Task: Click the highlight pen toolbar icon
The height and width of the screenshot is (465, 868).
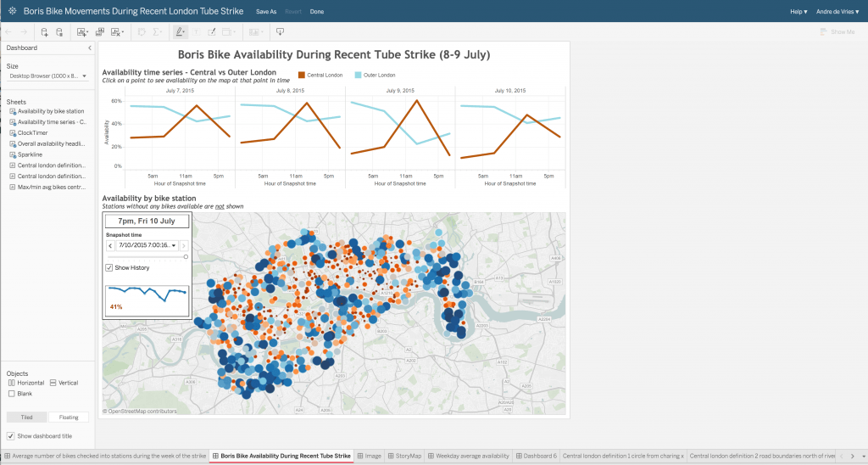Action: tap(180, 32)
